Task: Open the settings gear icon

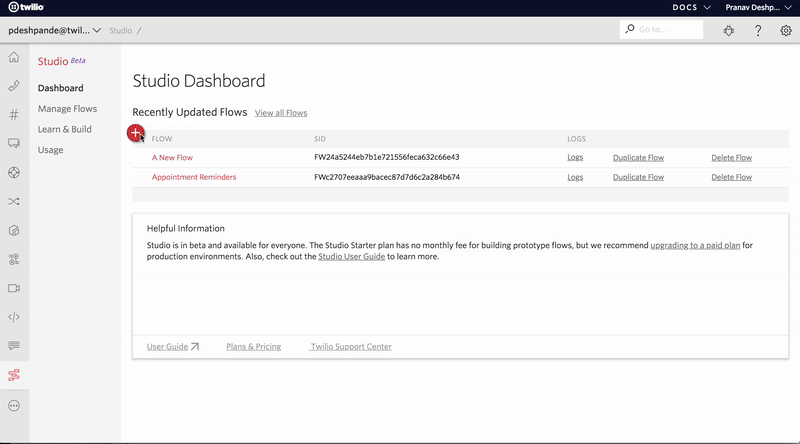Action: [786, 30]
